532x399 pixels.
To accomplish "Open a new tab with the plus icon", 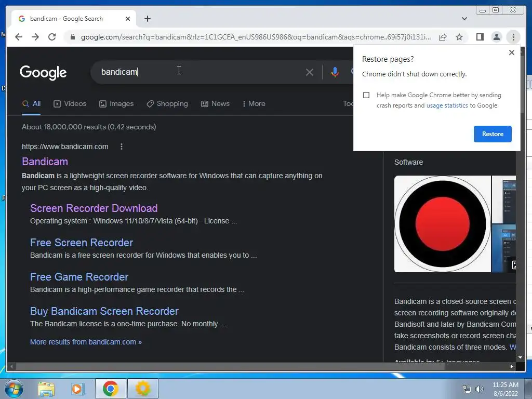I will tap(147, 19).
